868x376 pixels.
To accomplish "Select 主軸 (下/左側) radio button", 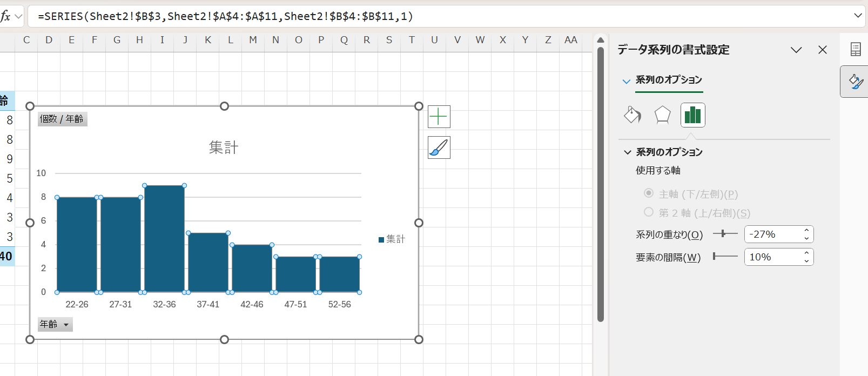I will pyautogui.click(x=649, y=193).
